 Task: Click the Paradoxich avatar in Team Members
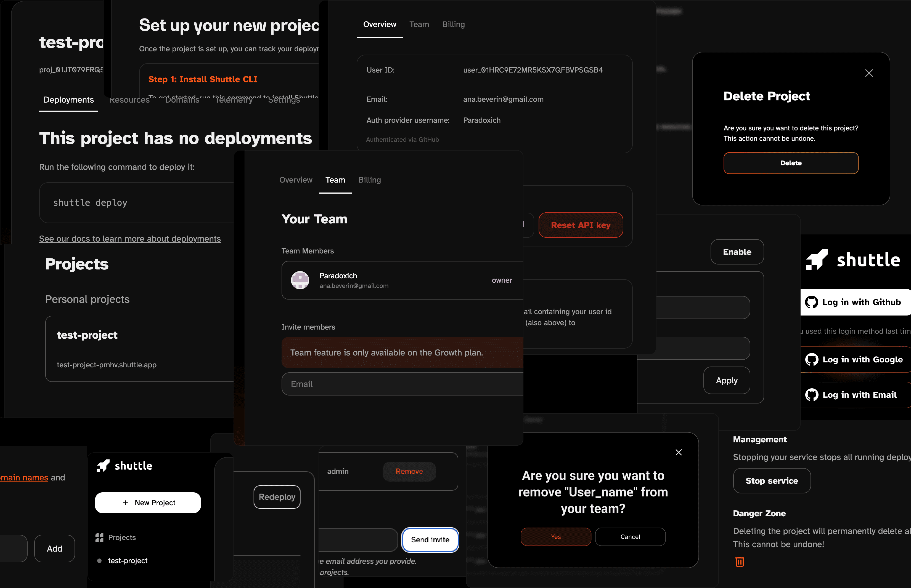(300, 280)
